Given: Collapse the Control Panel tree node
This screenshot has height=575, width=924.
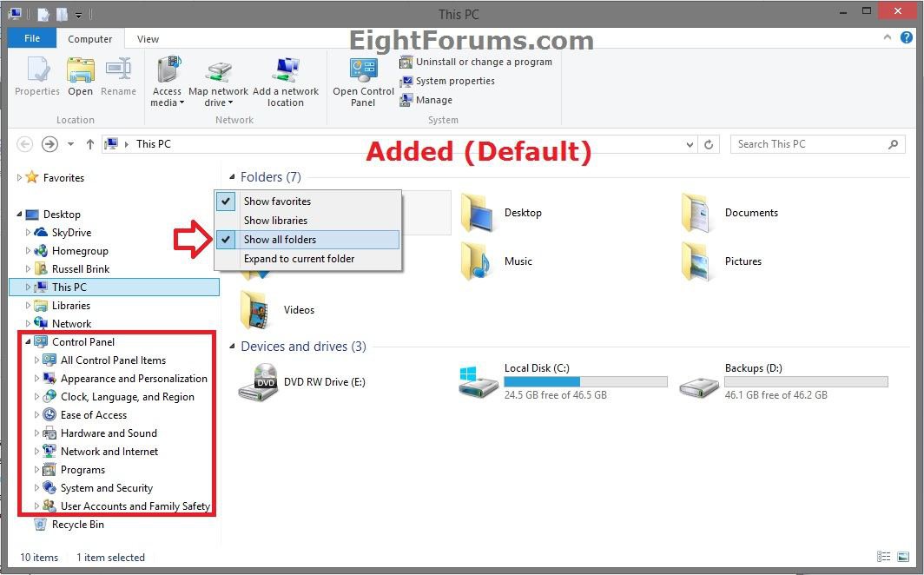Looking at the screenshot, I should (28, 342).
